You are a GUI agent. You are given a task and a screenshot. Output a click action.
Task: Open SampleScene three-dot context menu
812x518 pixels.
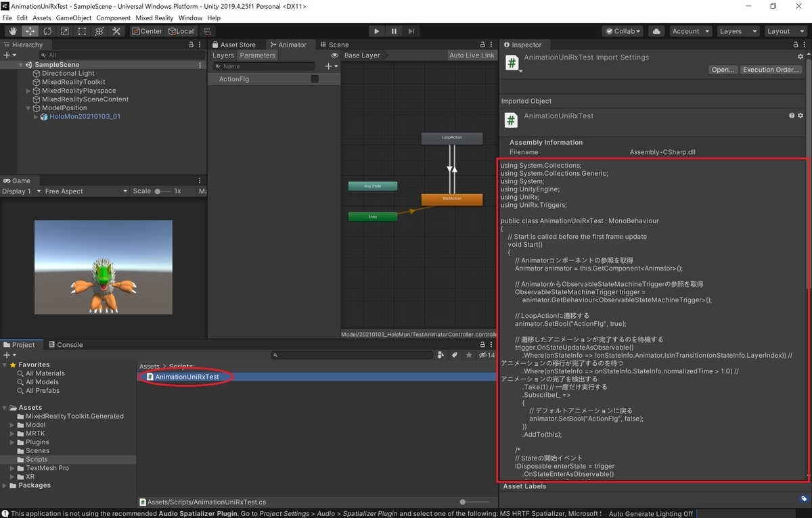(200, 65)
